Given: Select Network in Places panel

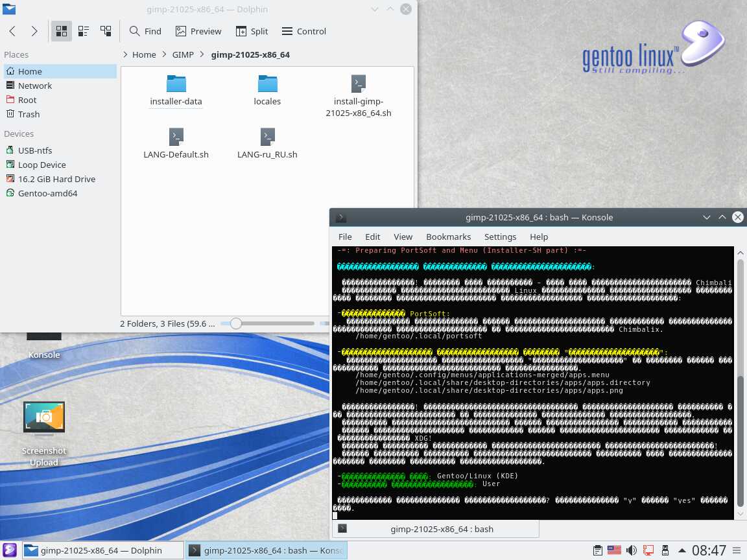Looking at the screenshot, I should (59, 86).
